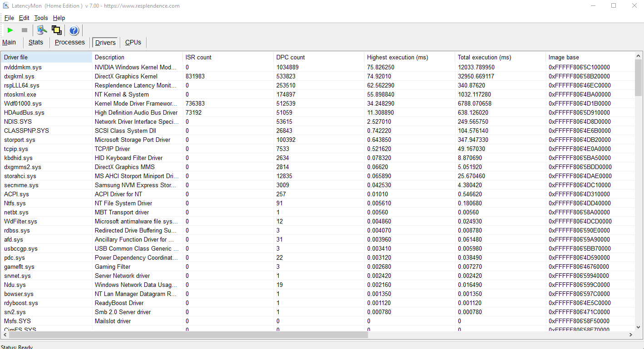Select the storahci.sys driver row
Screen dimensions: 644x349
coord(318,176)
